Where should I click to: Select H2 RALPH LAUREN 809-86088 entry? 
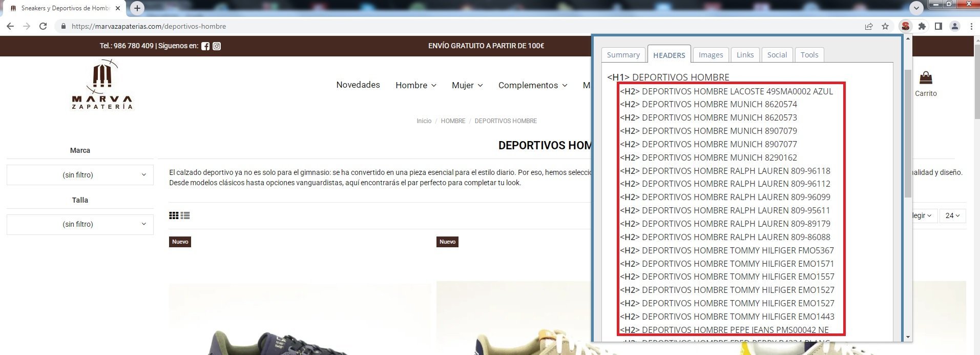click(725, 237)
